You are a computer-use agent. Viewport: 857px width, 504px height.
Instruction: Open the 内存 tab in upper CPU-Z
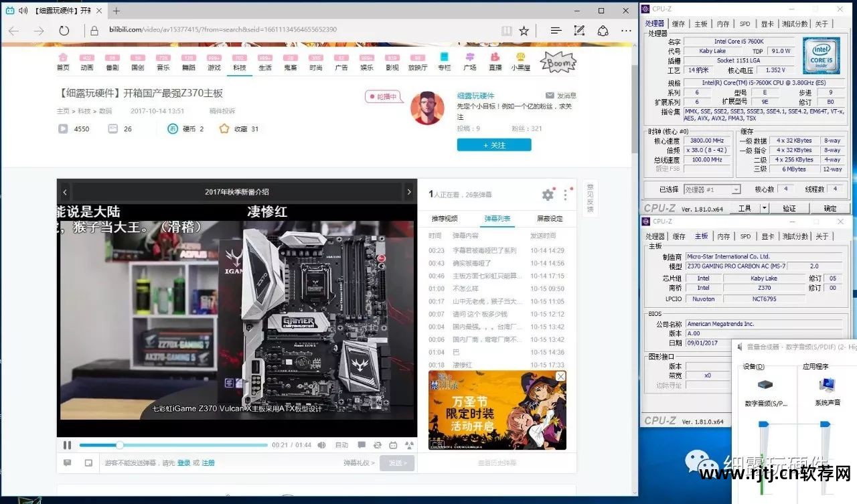point(723,23)
